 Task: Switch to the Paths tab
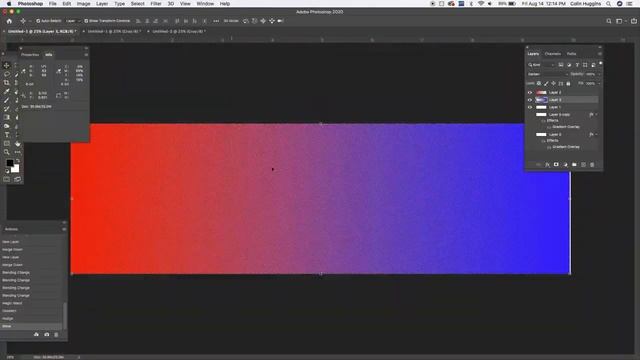[x=571, y=54]
